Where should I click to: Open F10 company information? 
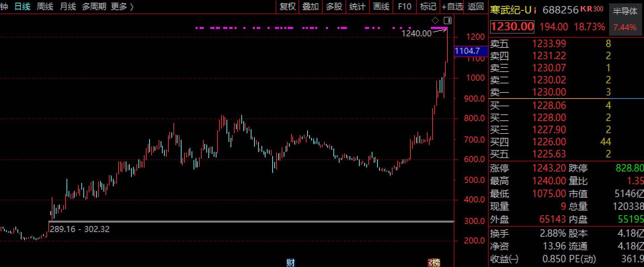[404, 7]
